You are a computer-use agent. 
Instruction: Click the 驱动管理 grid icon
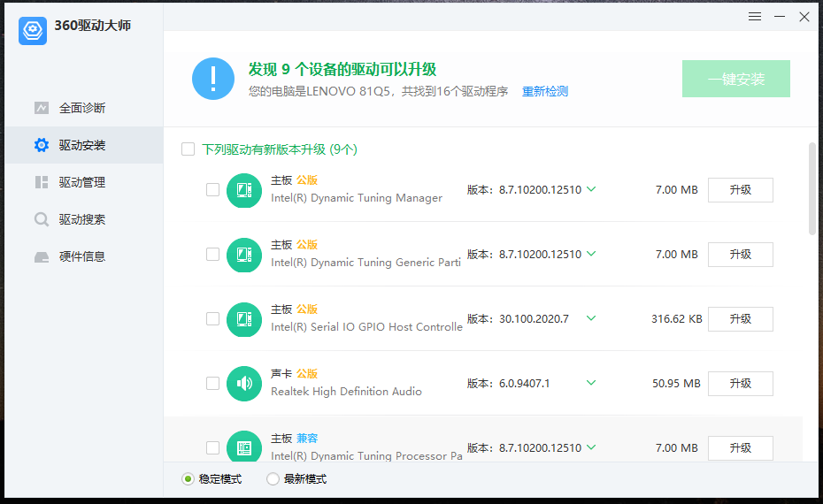tap(42, 182)
